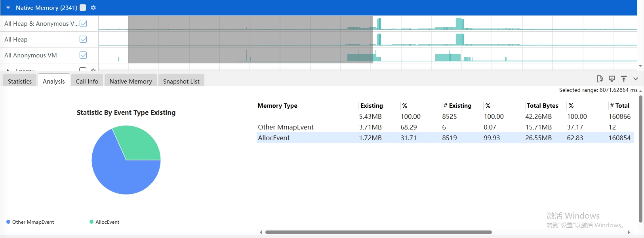This screenshot has width=644, height=238.
Task: Toggle the Native Memory header checkbox
Action: [x=83, y=8]
